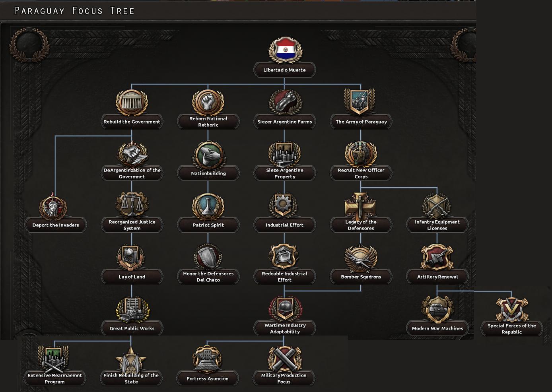Viewport: 552px width, 392px height.
Task: Click the Patriot Spirit label plate
Action: pyautogui.click(x=208, y=225)
